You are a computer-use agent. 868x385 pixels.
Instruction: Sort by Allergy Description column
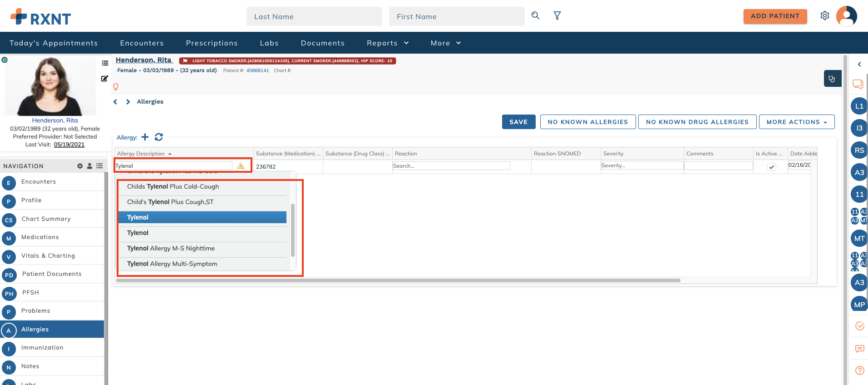[183, 154]
